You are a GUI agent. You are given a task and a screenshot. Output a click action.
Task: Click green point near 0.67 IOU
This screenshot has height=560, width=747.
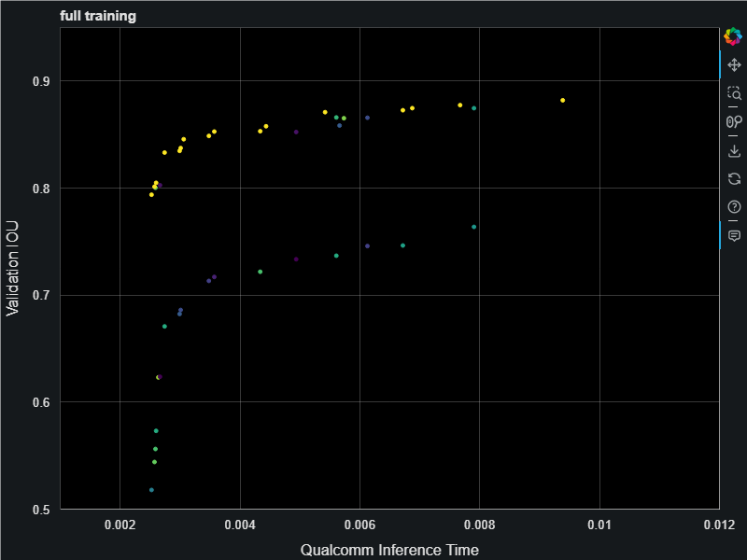pos(164,327)
